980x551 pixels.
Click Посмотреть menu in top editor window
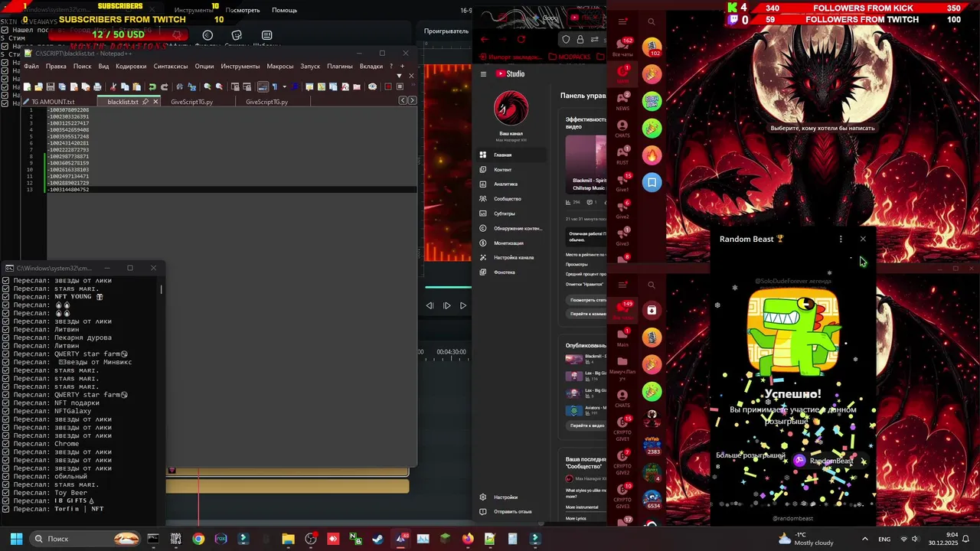tap(243, 10)
